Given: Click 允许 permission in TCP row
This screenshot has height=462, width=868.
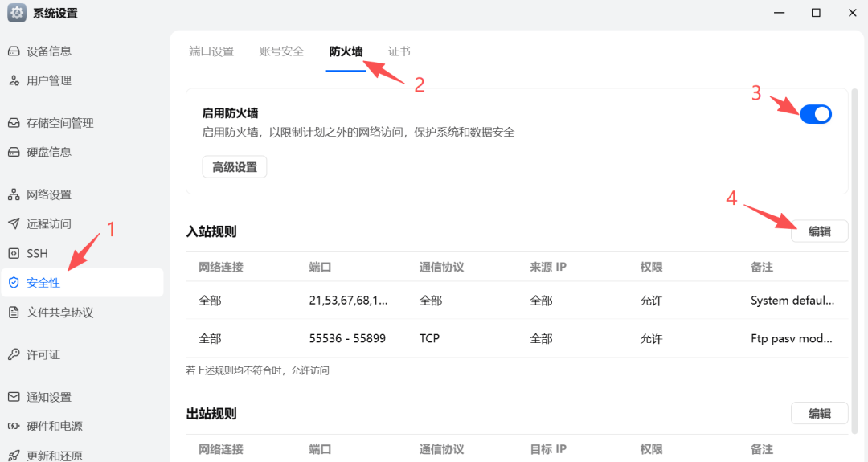Looking at the screenshot, I should pyautogui.click(x=651, y=338).
